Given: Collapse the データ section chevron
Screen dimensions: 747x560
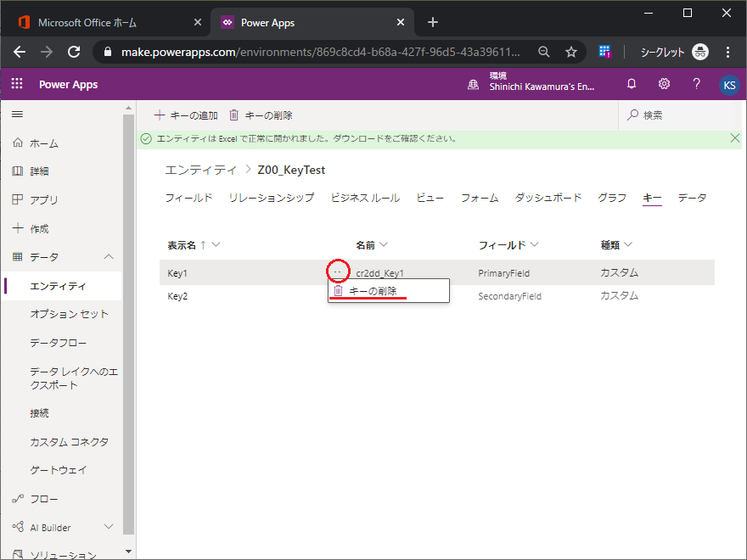Looking at the screenshot, I should (109, 256).
